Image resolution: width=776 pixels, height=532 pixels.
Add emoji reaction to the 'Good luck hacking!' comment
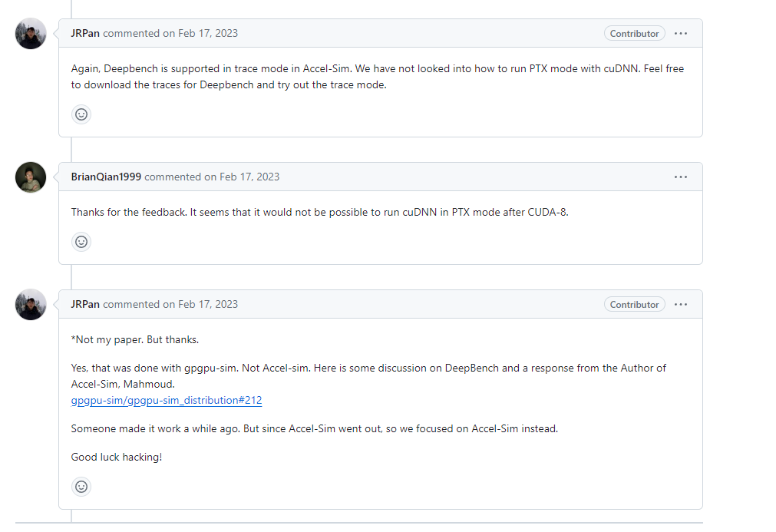pos(81,487)
